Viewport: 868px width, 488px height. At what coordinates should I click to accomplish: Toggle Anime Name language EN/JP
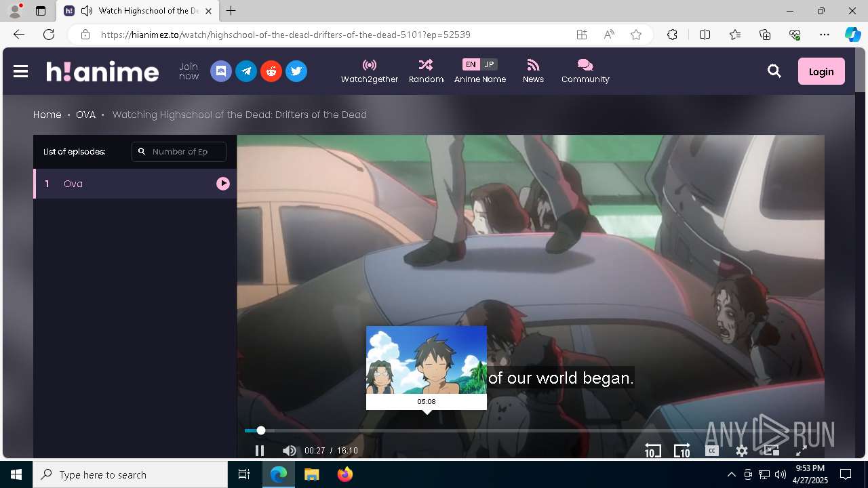point(480,64)
